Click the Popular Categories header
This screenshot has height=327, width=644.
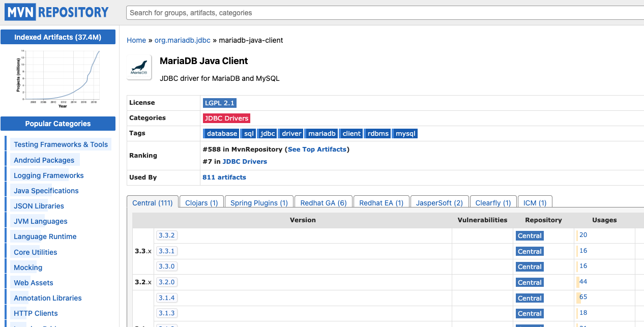[58, 124]
